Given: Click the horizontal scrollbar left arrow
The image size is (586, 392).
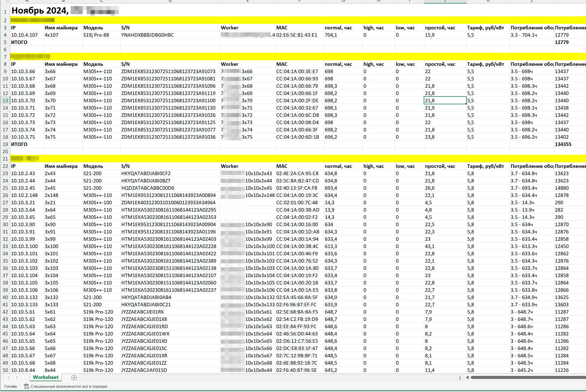Looking at the screenshot, I should (467, 377).
